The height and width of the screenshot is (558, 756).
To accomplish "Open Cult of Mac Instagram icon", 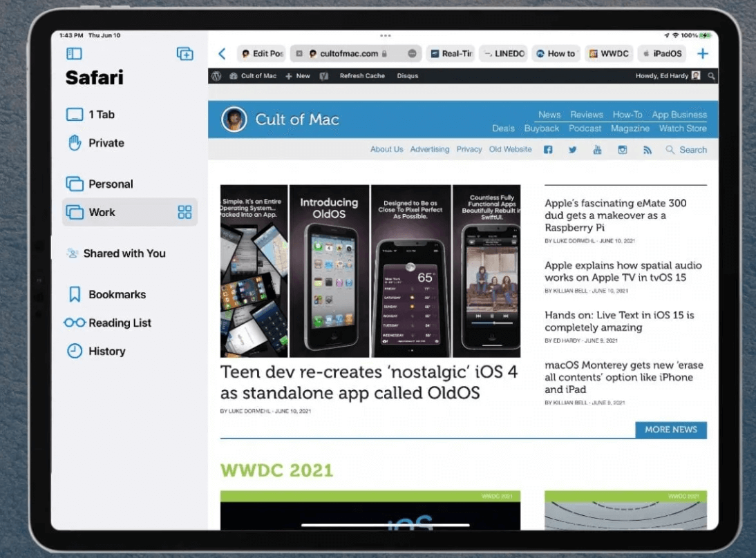I will (623, 150).
